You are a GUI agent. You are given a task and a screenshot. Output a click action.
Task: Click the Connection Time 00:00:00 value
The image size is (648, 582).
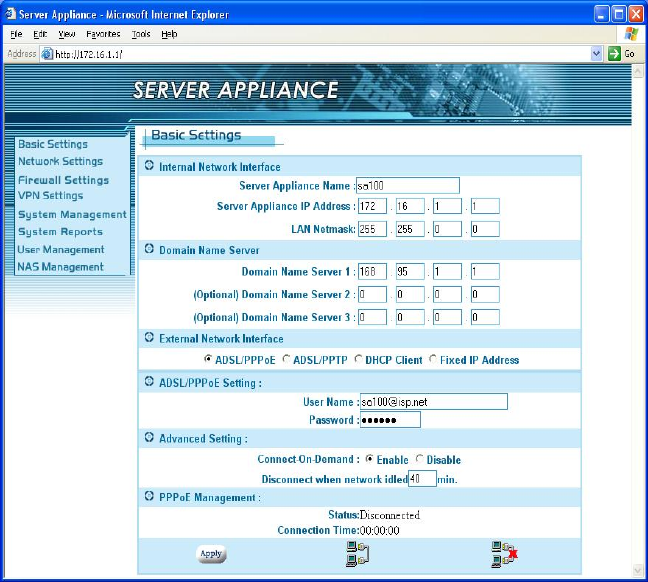pyautogui.click(x=379, y=530)
